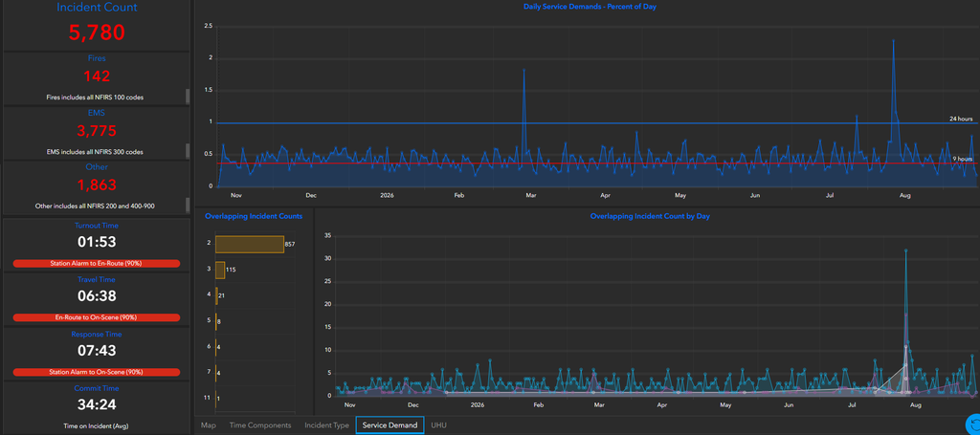Select the bar for 5 overlapping incidents
The width and height of the screenshot is (980, 435).
pos(215,321)
